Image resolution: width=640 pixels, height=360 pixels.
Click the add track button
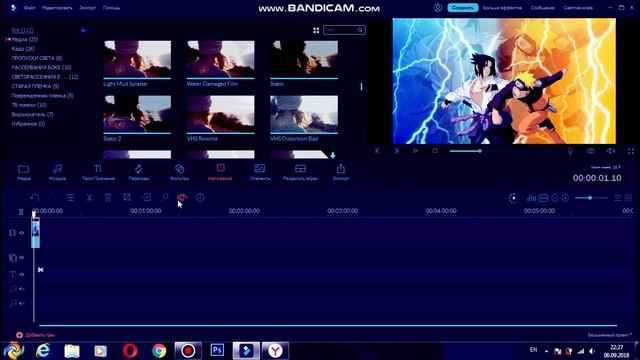coord(36,335)
